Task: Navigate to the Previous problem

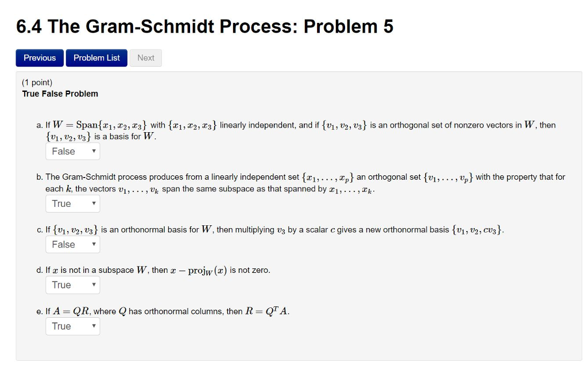Action: click(x=39, y=57)
